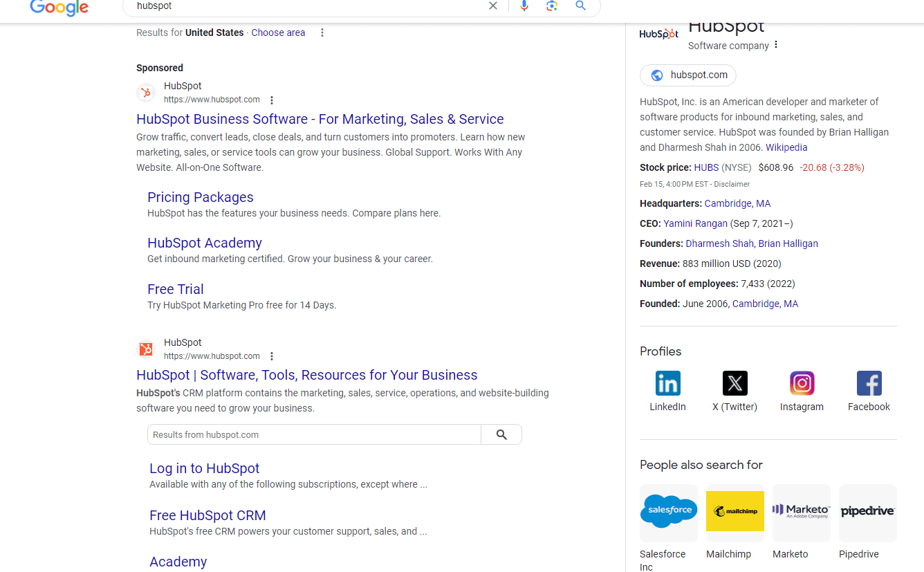Image resolution: width=924 pixels, height=572 pixels.
Task: Open the Pricing Packages sitelink
Action: click(201, 197)
